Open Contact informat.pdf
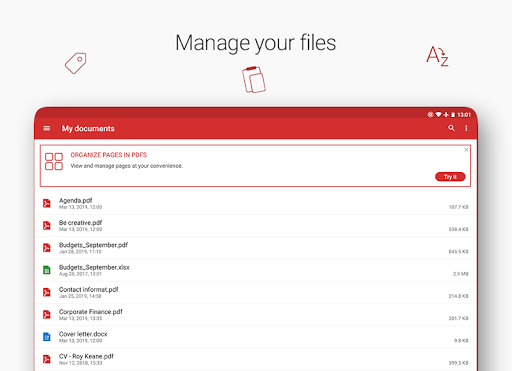Image resolution: width=512 pixels, height=371 pixels. 255,292
